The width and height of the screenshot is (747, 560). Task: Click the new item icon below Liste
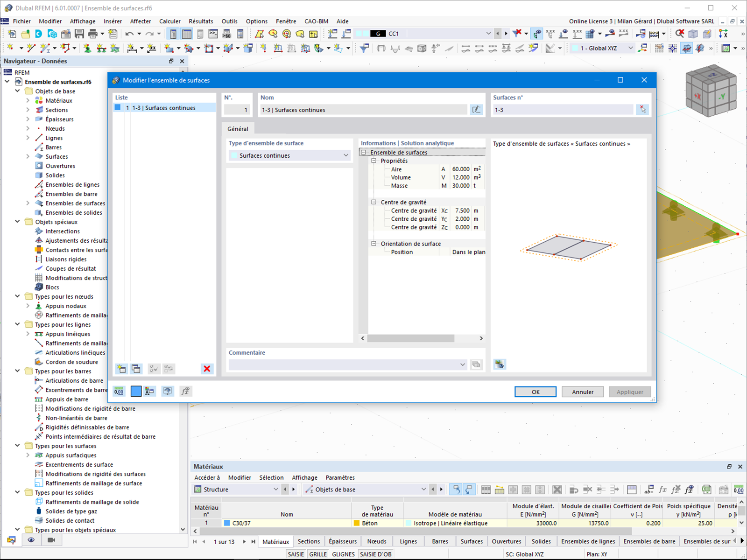(121, 369)
